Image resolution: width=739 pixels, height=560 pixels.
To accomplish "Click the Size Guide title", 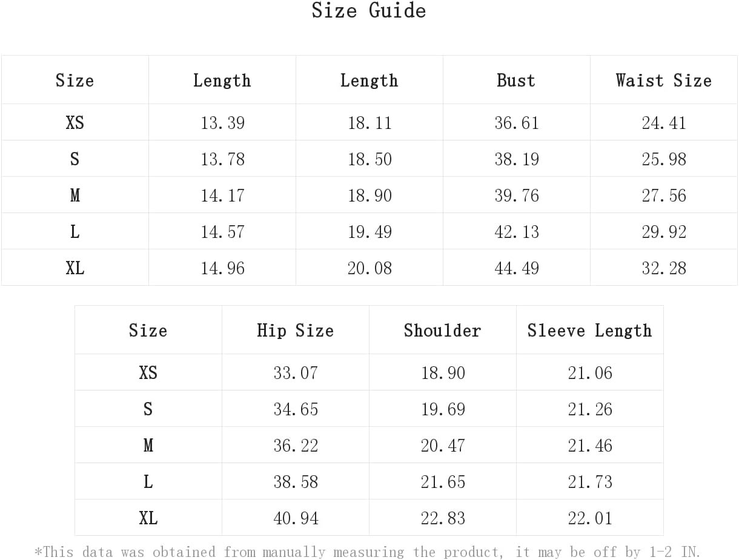I will coord(369,10).
